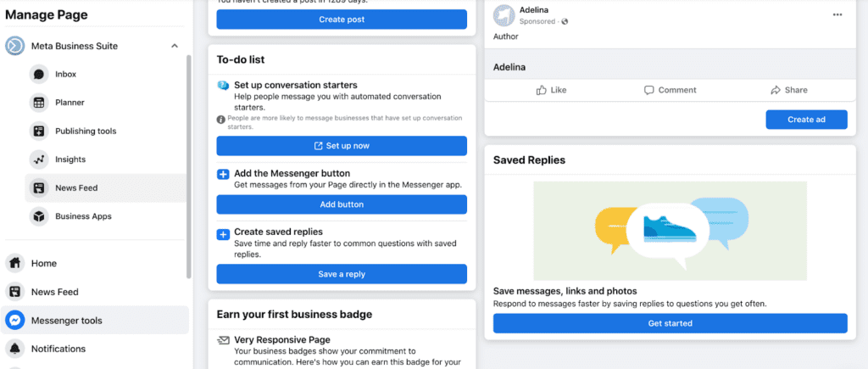Viewport: 868px width, 369px height.
Task: Click the Create ad button
Action: click(x=807, y=120)
